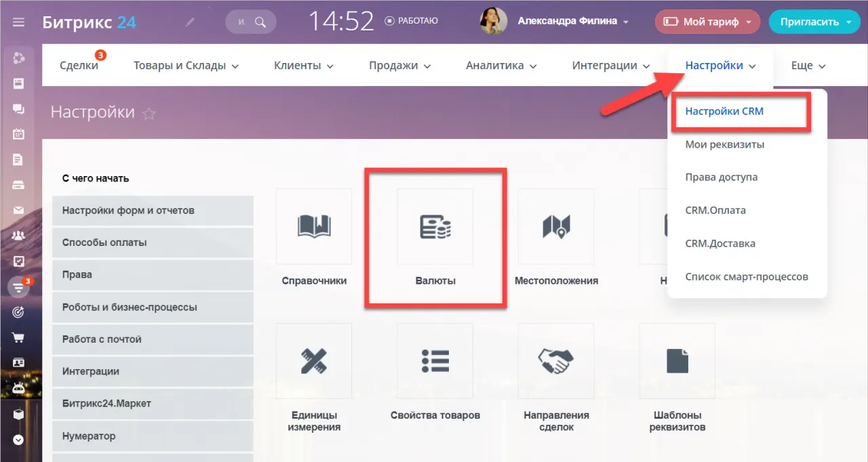The width and height of the screenshot is (868, 462).
Task: Open Шаблоны реквизитов document icon
Action: (677, 361)
